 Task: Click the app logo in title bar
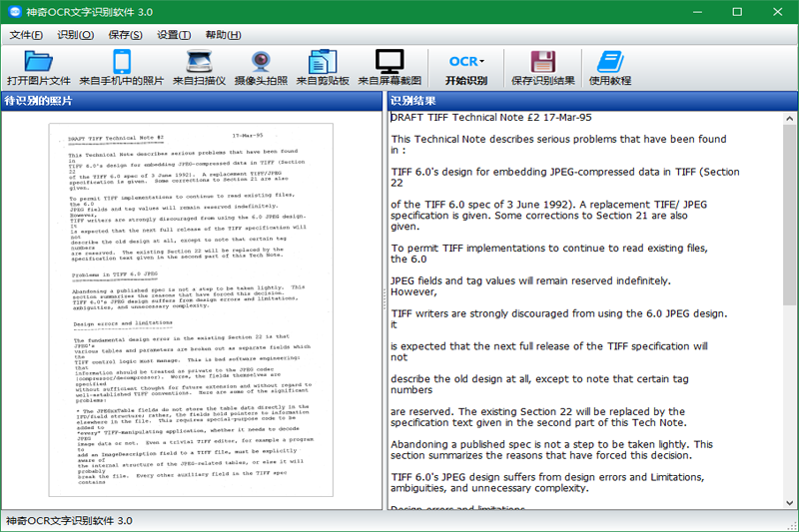(14, 12)
